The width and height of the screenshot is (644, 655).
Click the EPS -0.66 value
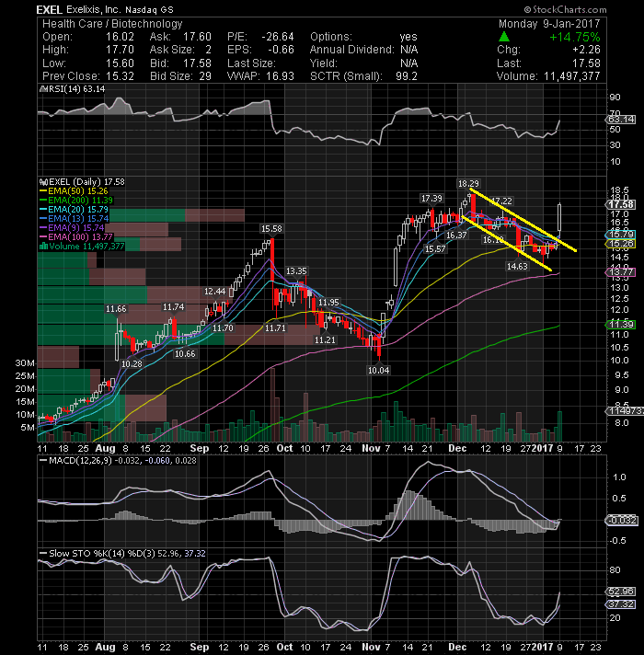click(x=281, y=50)
